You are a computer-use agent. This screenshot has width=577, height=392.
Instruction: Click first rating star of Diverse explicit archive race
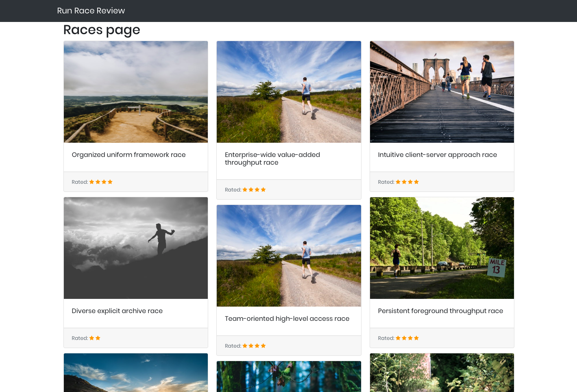(92, 338)
